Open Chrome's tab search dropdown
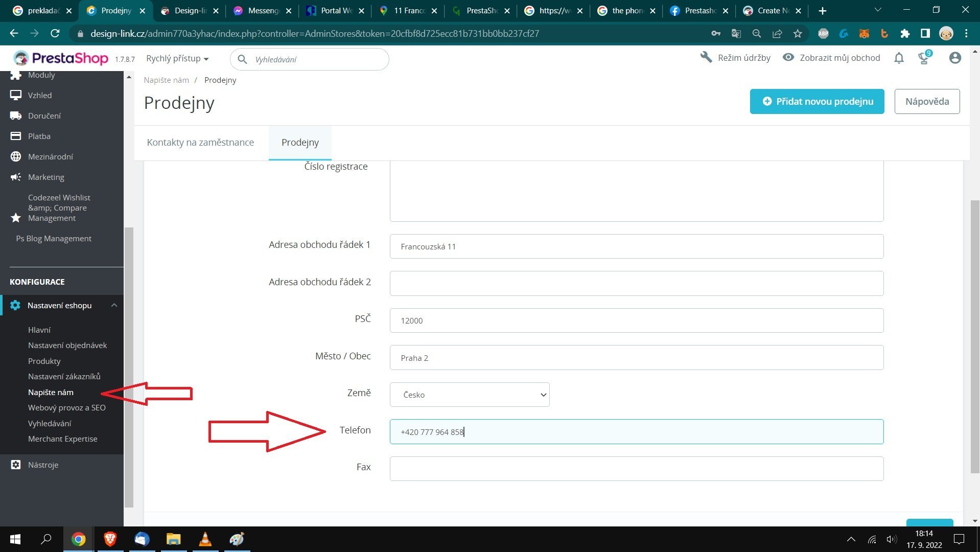 point(878,10)
